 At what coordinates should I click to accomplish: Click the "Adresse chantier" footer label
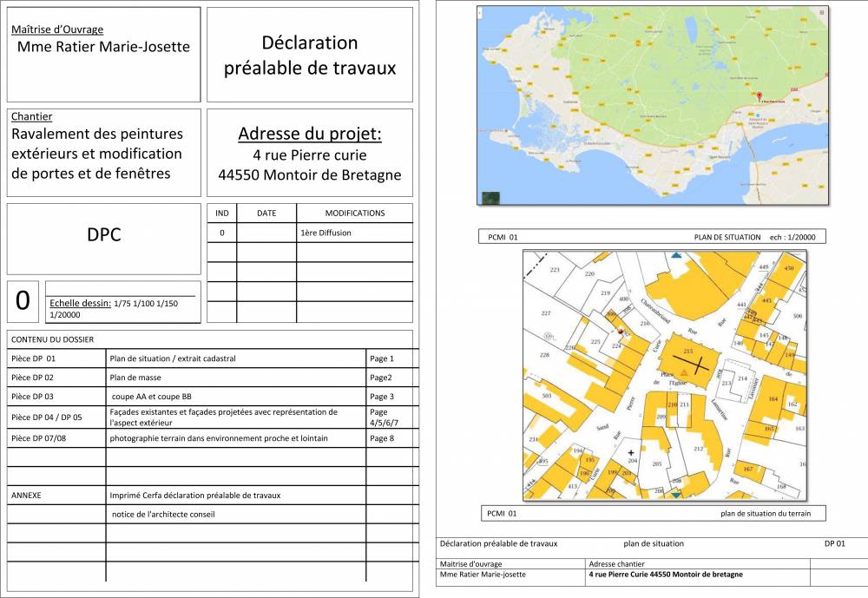pyautogui.click(x=616, y=563)
